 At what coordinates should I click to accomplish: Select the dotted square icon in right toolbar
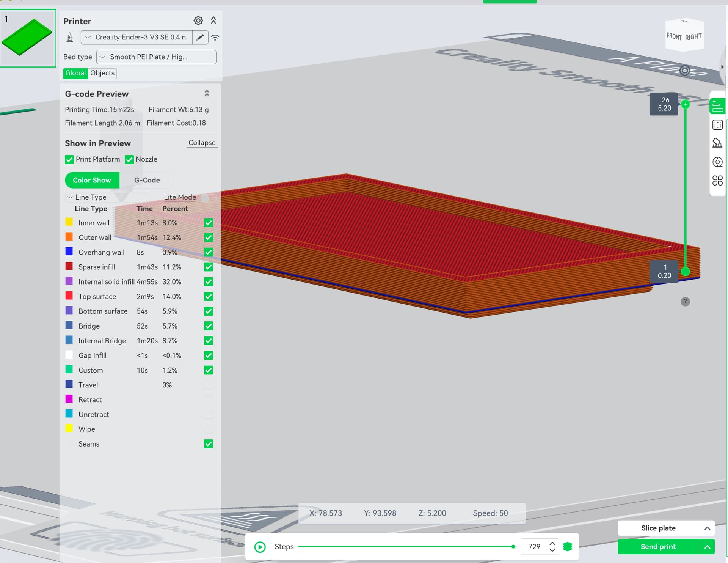point(717,125)
